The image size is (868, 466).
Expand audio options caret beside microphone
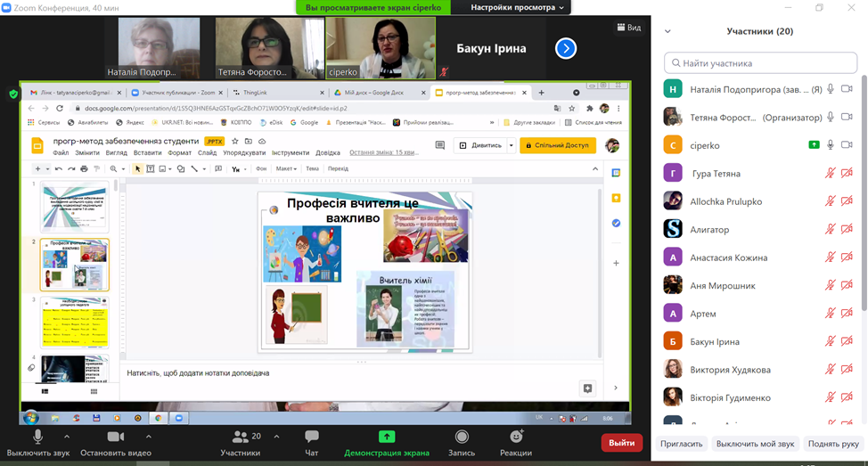[x=67, y=437]
